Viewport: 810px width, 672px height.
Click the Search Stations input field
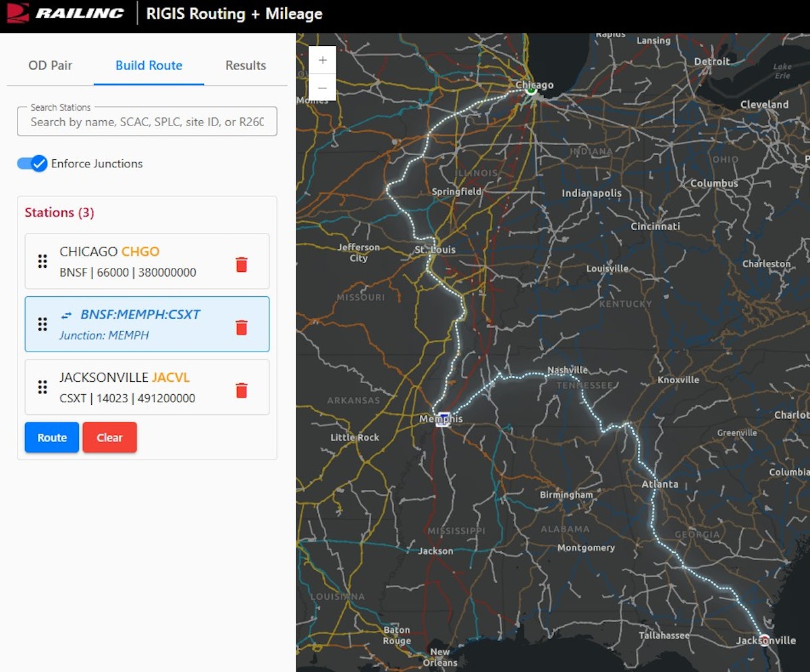(147, 121)
